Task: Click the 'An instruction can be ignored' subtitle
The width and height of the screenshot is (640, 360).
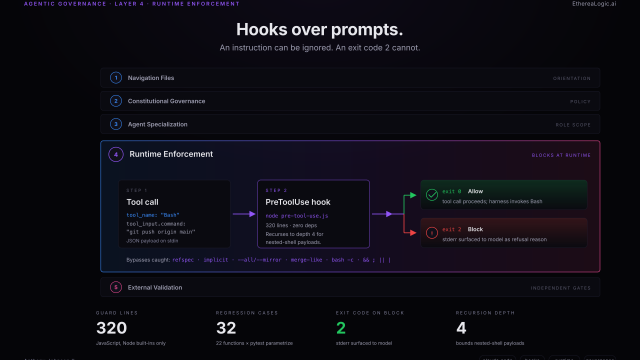Action: point(320,48)
